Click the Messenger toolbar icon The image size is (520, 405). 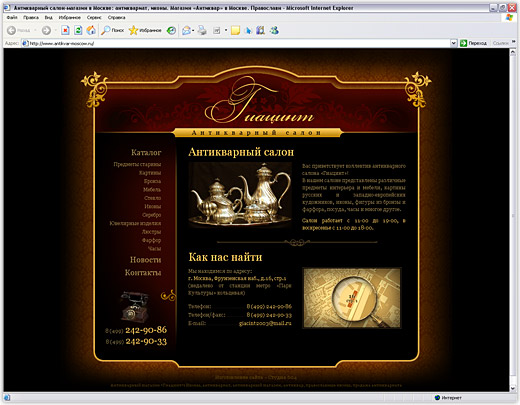tap(274, 30)
